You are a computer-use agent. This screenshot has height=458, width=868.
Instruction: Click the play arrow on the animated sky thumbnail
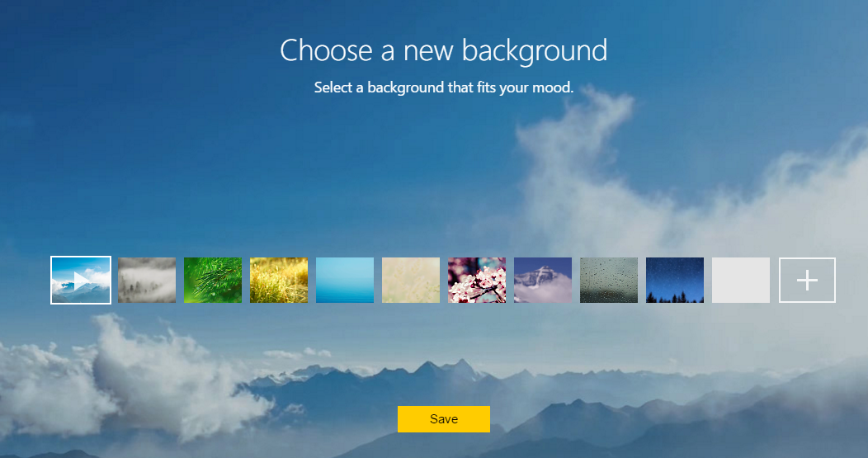tap(81, 281)
